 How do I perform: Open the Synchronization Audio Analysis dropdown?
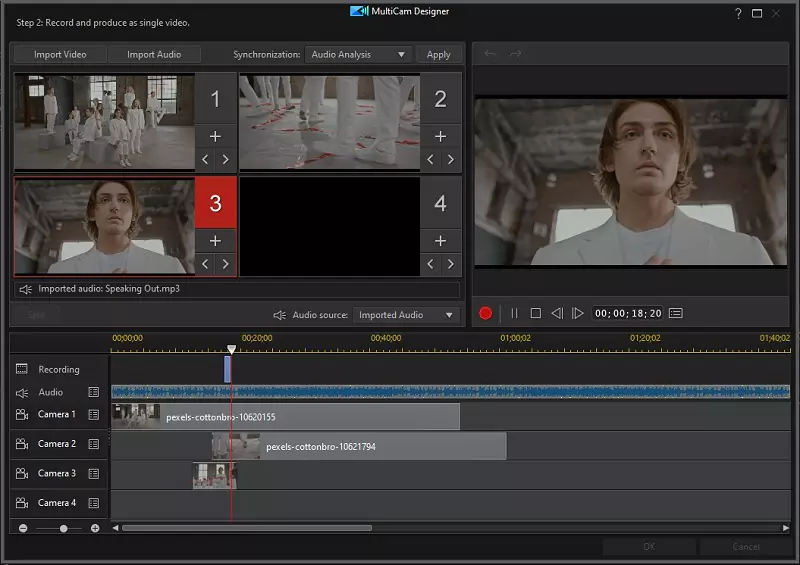click(x=359, y=55)
